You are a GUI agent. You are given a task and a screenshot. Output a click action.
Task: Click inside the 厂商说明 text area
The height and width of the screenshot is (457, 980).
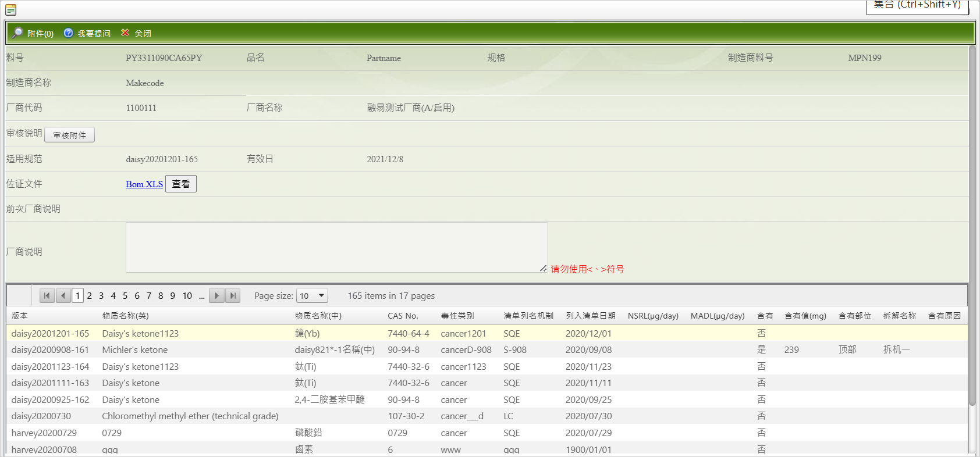coord(337,247)
